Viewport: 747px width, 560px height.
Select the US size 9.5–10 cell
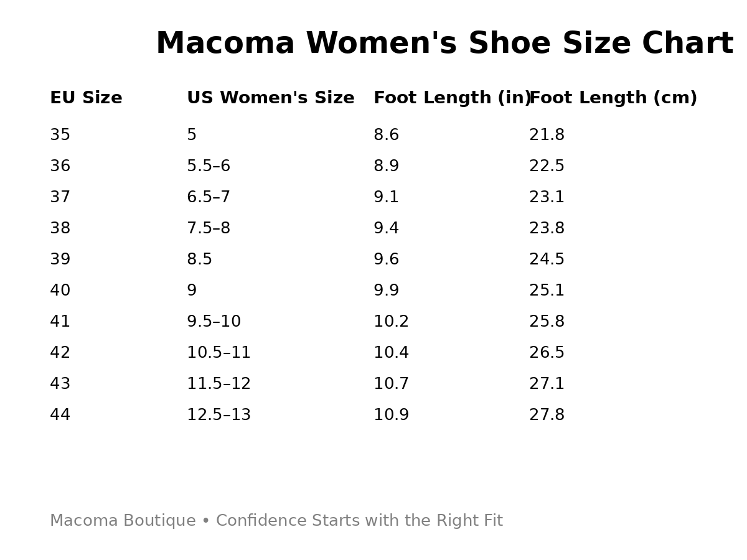(x=214, y=322)
